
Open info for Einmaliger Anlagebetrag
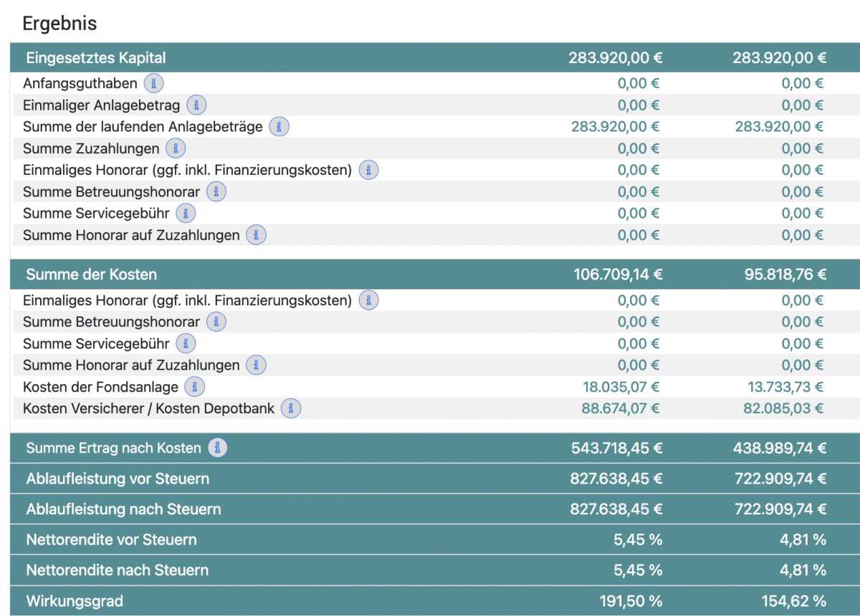[x=196, y=105]
